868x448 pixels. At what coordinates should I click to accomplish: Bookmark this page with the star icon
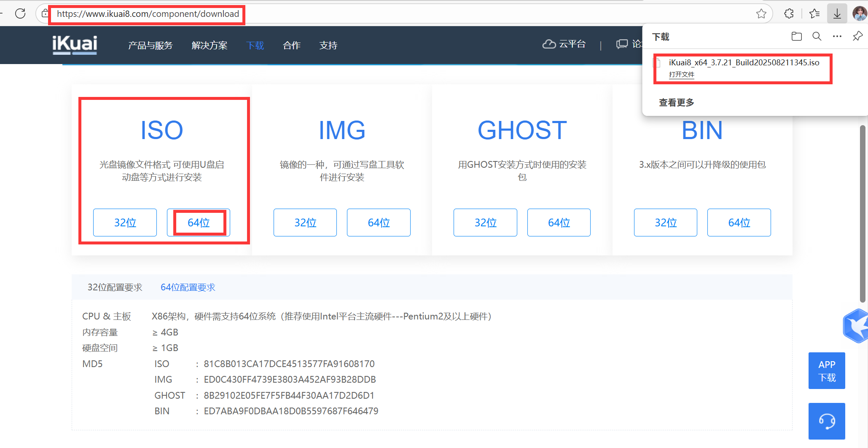tap(761, 14)
